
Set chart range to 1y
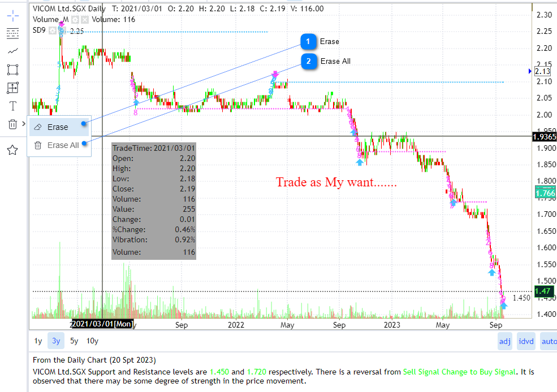[x=38, y=341]
